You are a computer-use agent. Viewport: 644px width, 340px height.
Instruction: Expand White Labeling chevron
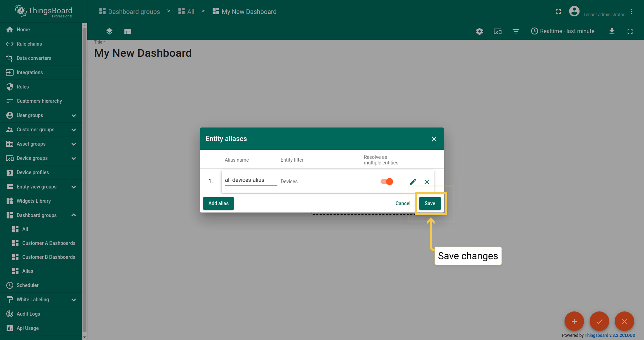[x=74, y=300]
